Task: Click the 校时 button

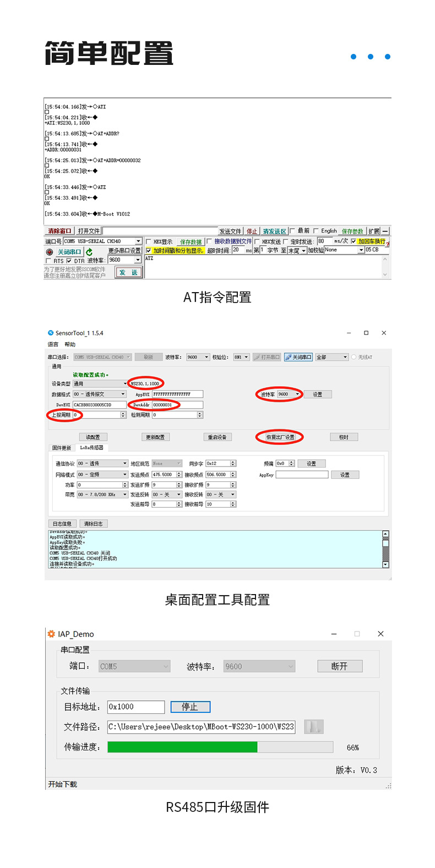Action: pos(344,437)
